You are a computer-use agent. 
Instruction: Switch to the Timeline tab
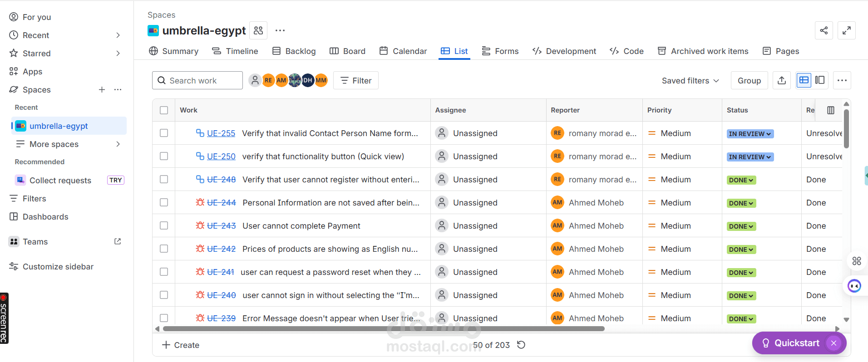(x=235, y=51)
